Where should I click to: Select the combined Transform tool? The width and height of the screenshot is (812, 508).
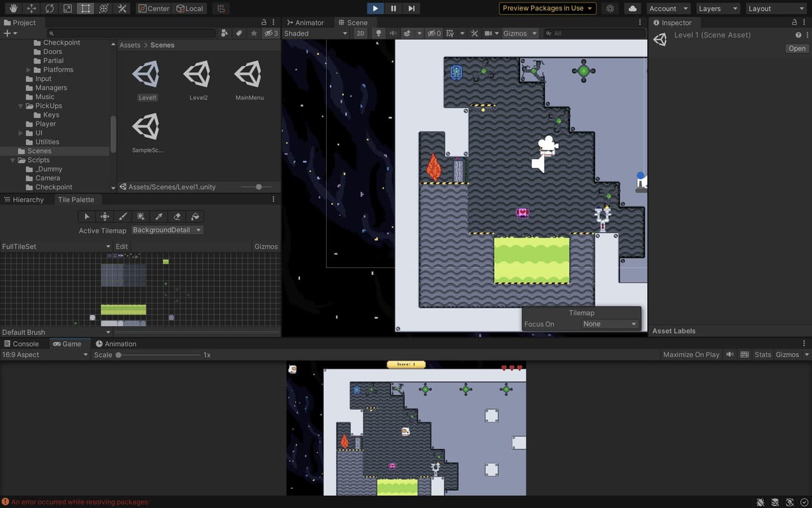click(x=104, y=8)
